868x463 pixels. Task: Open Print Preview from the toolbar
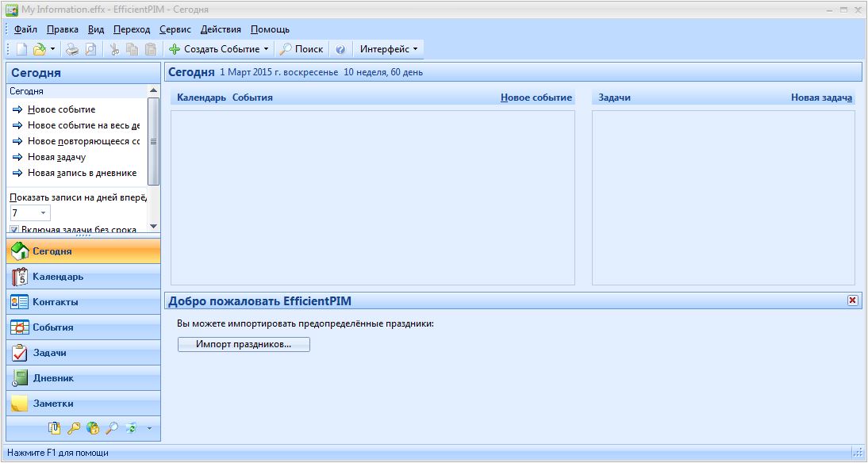[x=90, y=49]
